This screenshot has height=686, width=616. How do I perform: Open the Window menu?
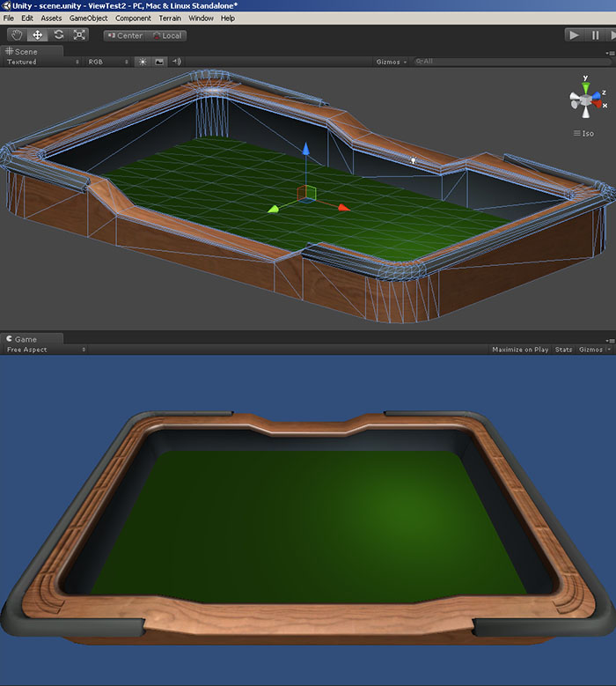point(201,18)
